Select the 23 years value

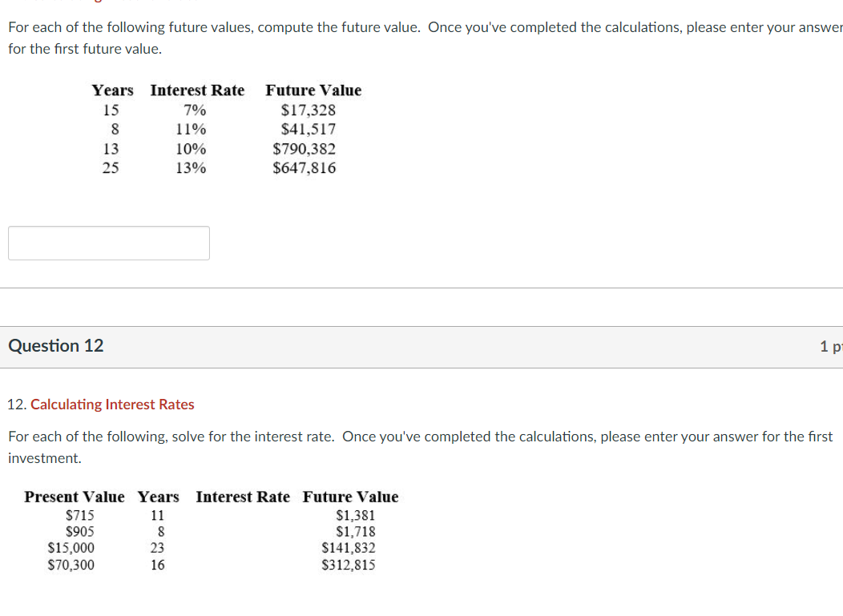pyautogui.click(x=157, y=548)
